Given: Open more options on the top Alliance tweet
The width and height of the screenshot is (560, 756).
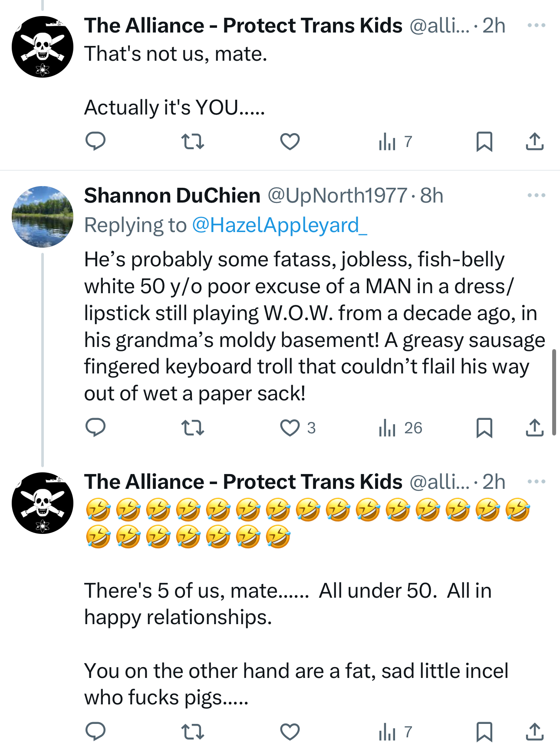Looking at the screenshot, I should point(536,25).
